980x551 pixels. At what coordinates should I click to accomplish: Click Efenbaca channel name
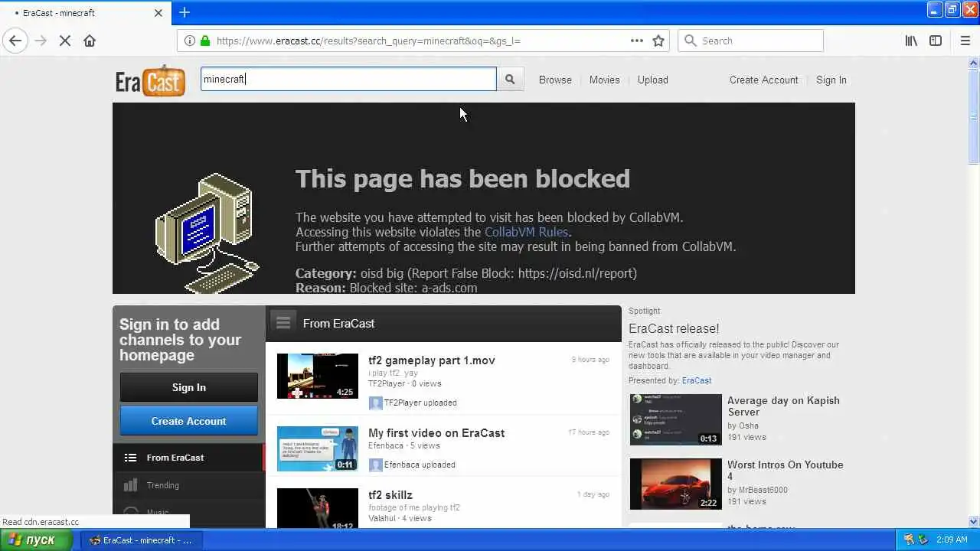[x=385, y=445]
